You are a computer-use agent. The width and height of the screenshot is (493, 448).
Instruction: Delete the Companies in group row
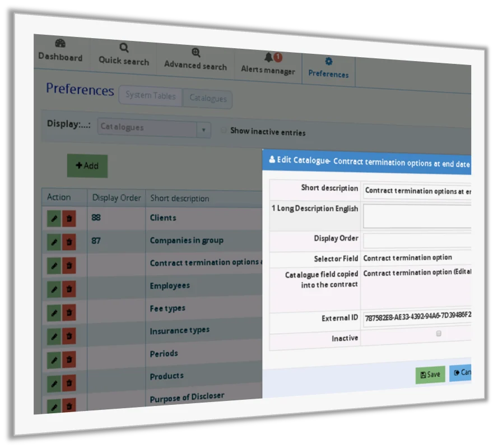coord(69,242)
